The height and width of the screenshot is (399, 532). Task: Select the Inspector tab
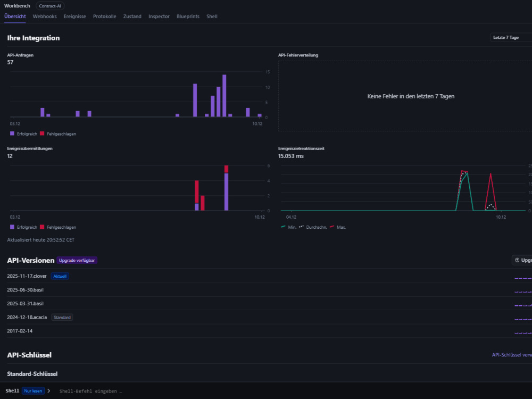(x=159, y=16)
